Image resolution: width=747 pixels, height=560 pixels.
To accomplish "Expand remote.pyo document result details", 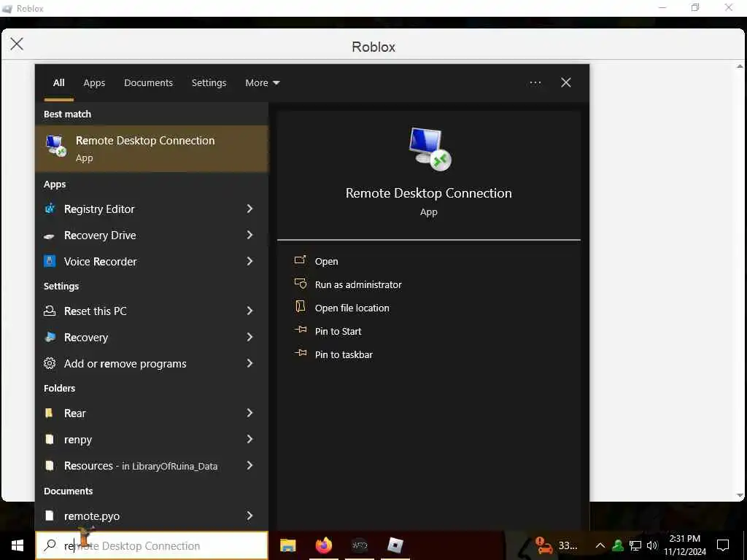I will click(x=249, y=516).
